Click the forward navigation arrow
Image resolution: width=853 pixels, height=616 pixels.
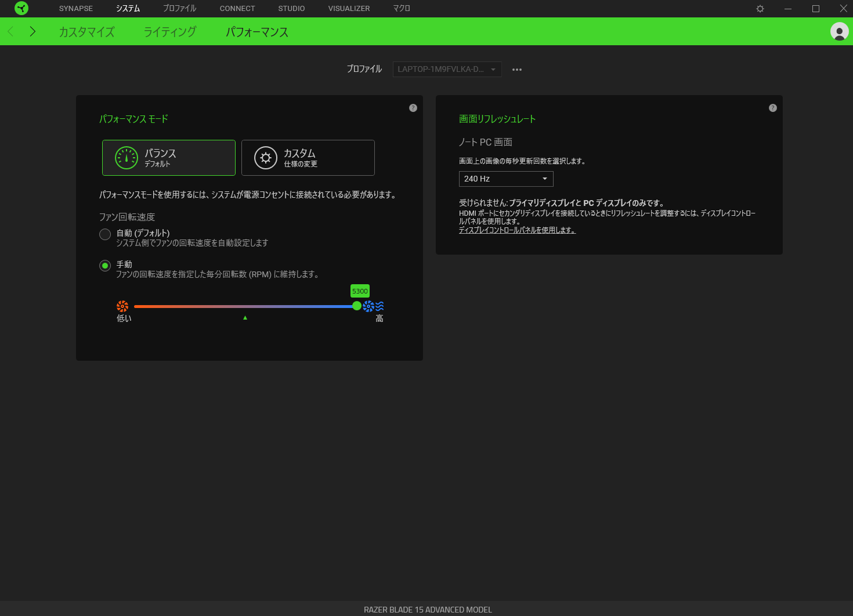(x=32, y=31)
